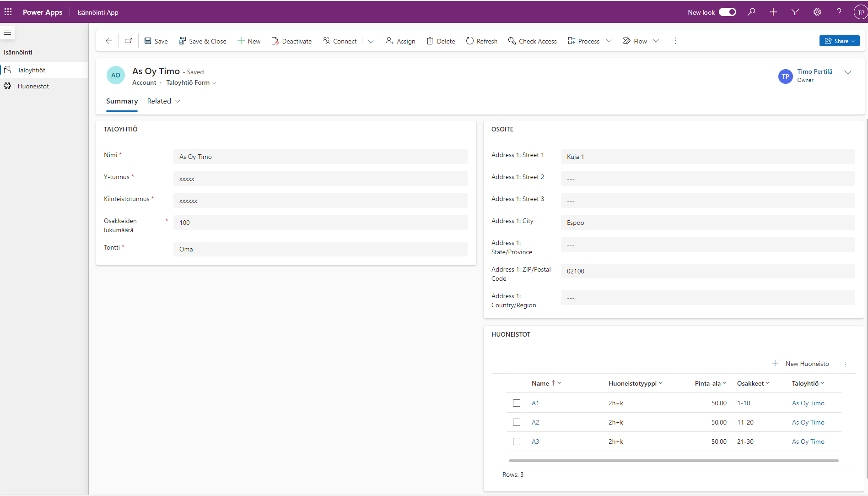The width and height of the screenshot is (868, 496).
Task: Click the back arrow in command bar
Action: click(x=108, y=41)
